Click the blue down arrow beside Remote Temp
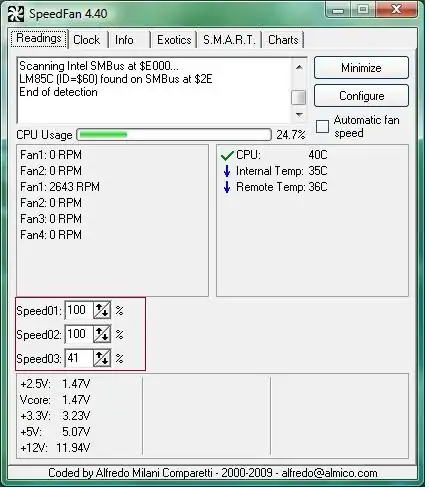The width and height of the screenshot is (429, 490). click(227, 187)
